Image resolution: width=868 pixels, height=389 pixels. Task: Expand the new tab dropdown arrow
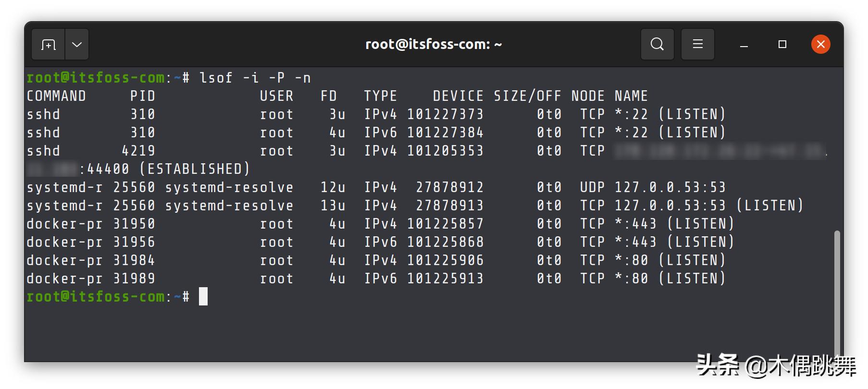(x=77, y=44)
